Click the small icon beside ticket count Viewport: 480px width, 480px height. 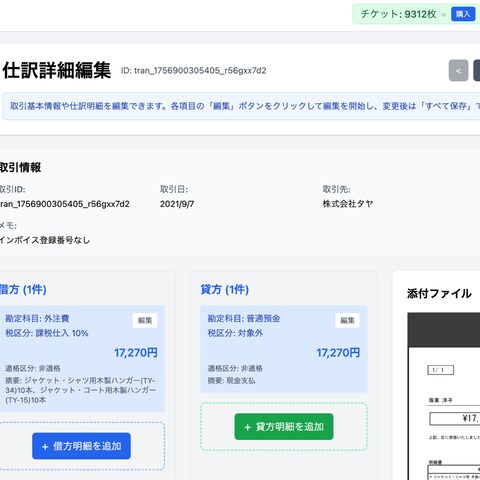(x=443, y=15)
